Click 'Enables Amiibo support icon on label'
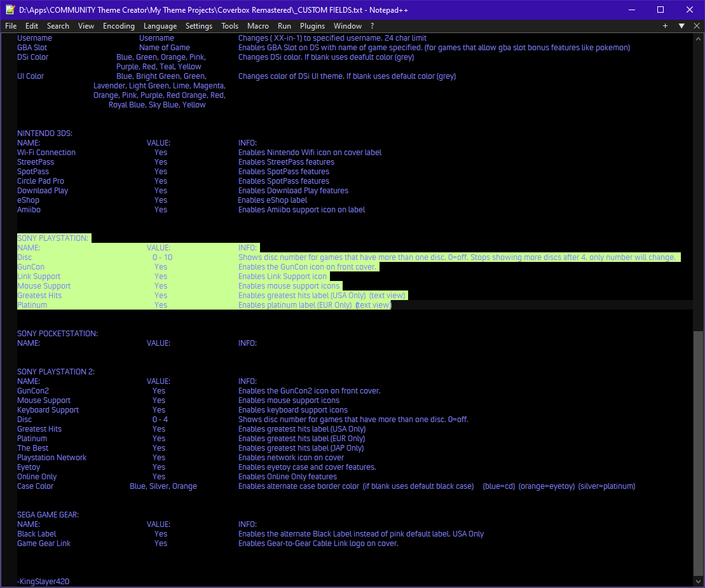Image resolution: width=705 pixels, height=588 pixels. [302, 210]
